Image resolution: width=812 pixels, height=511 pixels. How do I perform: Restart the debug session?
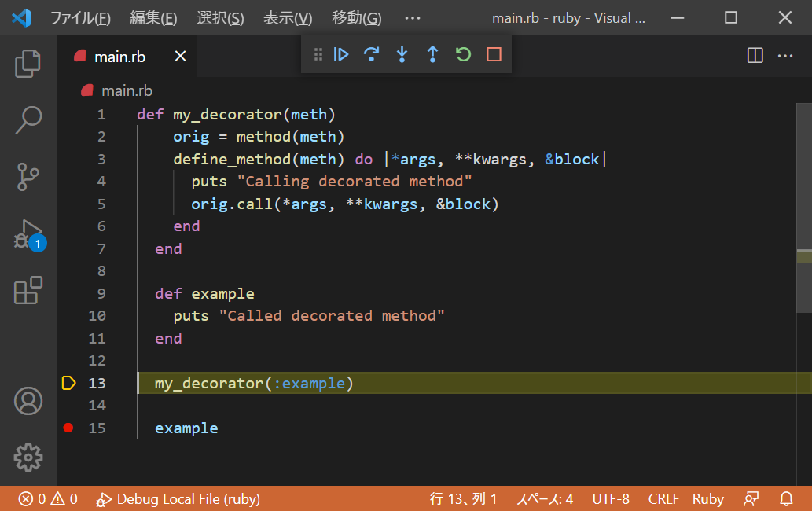[463, 54]
